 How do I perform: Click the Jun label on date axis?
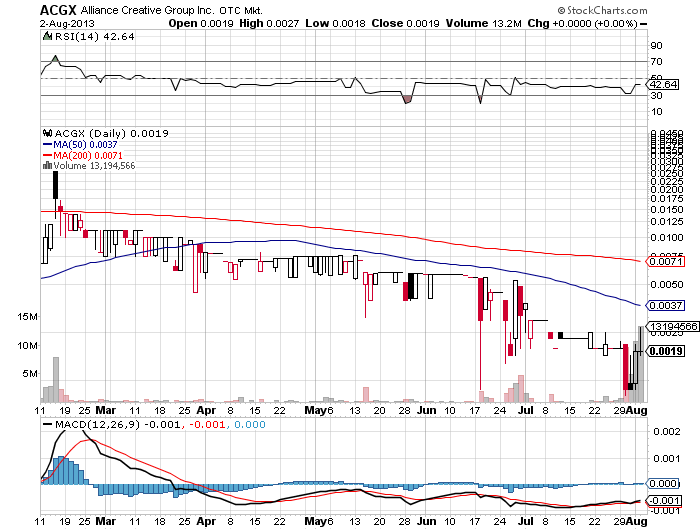click(428, 410)
